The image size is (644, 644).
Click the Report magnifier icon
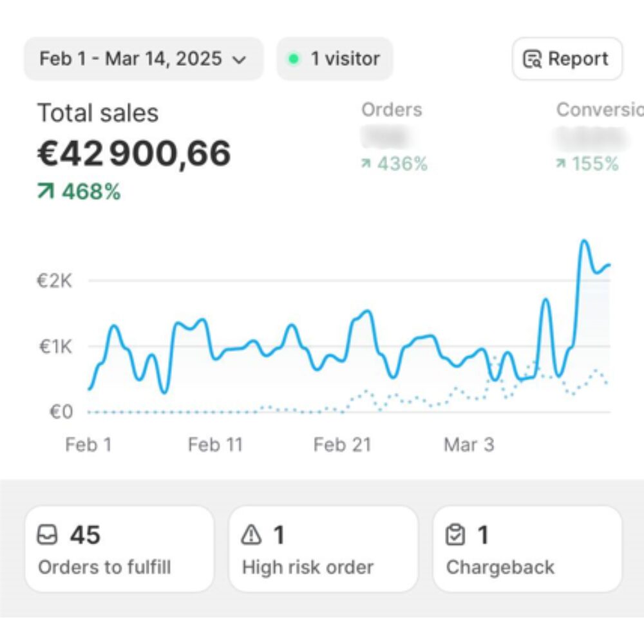[x=532, y=59]
